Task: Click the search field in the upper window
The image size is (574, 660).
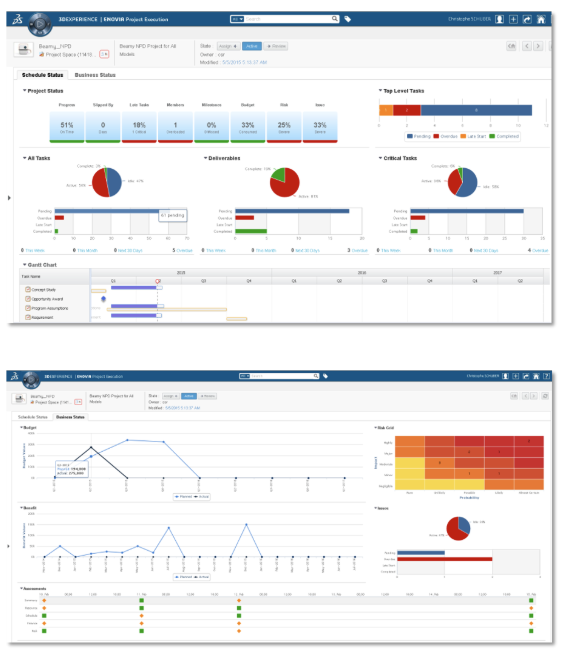Action: (287, 19)
